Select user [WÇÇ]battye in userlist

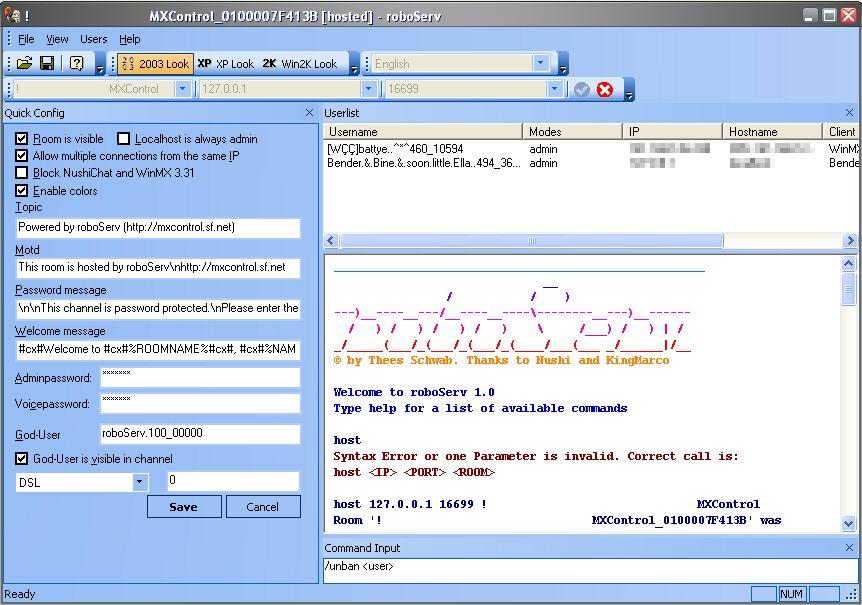pyautogui.click(x=395, y=149)
